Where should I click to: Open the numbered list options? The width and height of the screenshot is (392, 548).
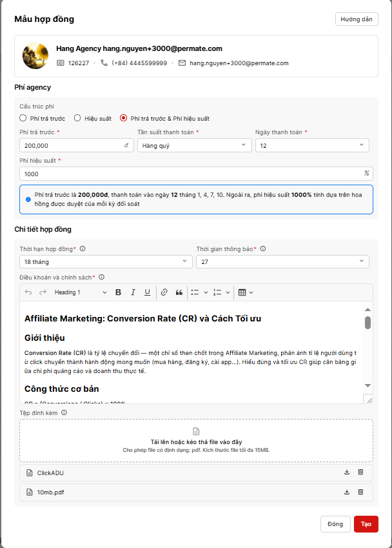coord(222,292)
